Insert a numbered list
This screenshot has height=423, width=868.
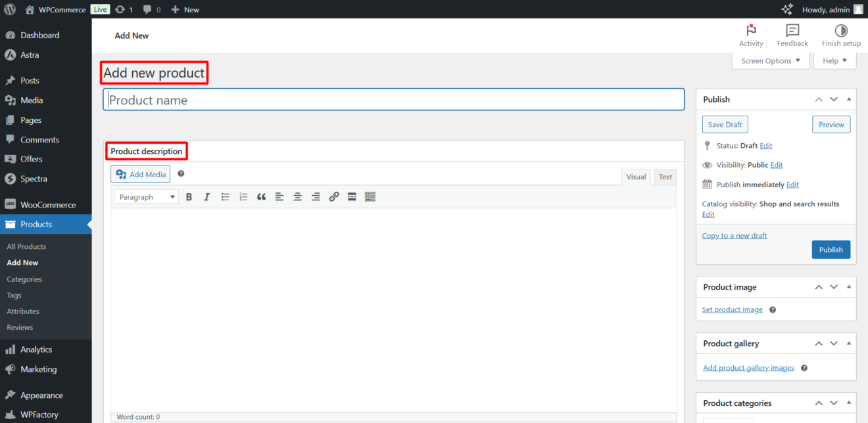tap(243, 196)
